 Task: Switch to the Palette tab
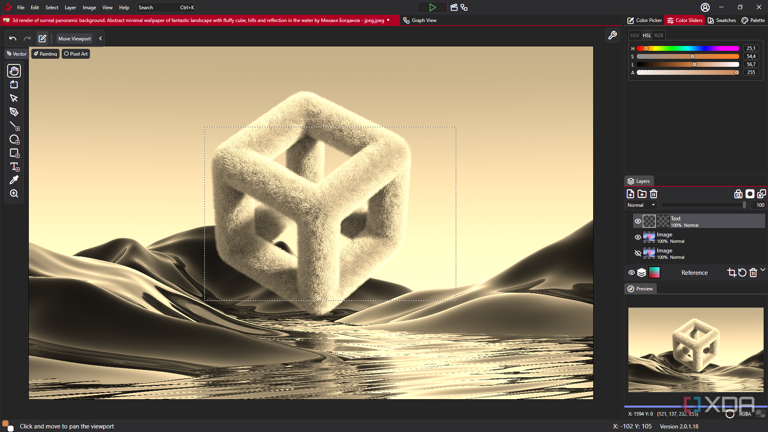[x=753, y=20]
